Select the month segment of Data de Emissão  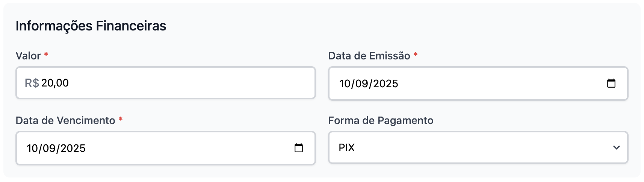[x=361, y=83]
